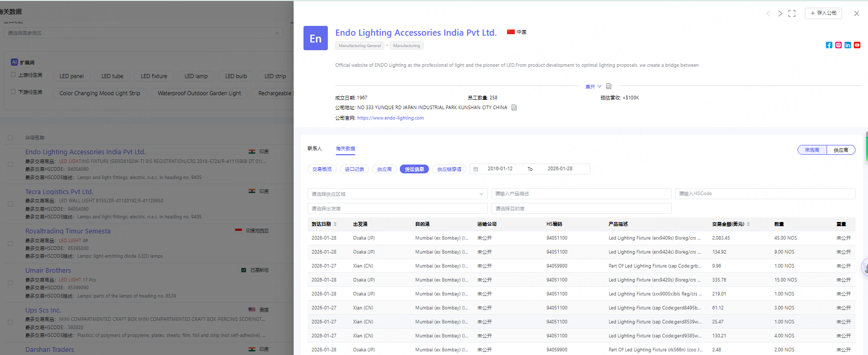The image size is (868, 355).
Task: Open the endo-lighting.com website link
Action: [x=390, y=118]
